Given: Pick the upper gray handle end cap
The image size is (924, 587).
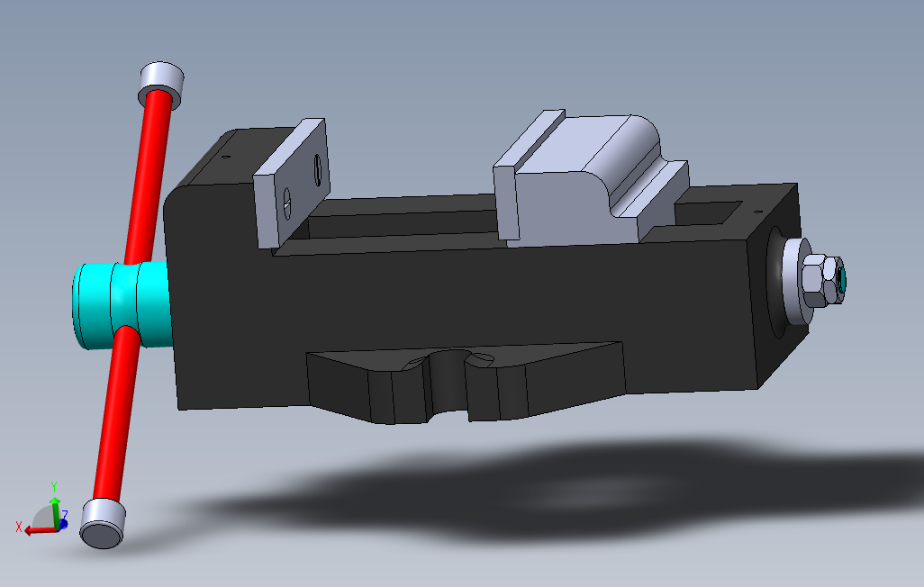Looking at the screenshot, I should coord(161,85).
